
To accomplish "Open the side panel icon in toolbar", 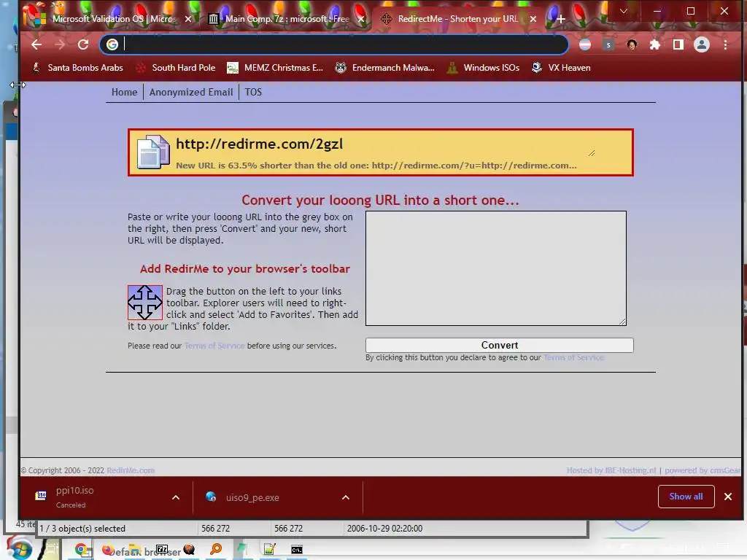I will [678, 44].
